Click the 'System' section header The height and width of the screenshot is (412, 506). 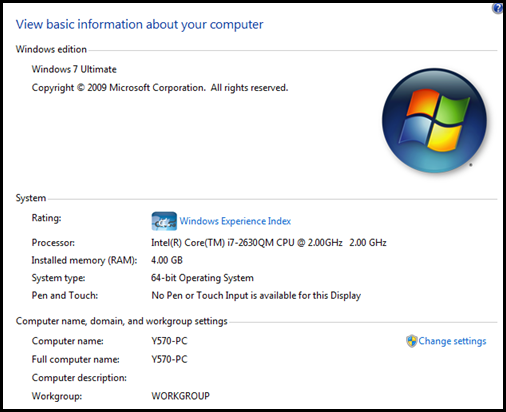coord(31,198)
